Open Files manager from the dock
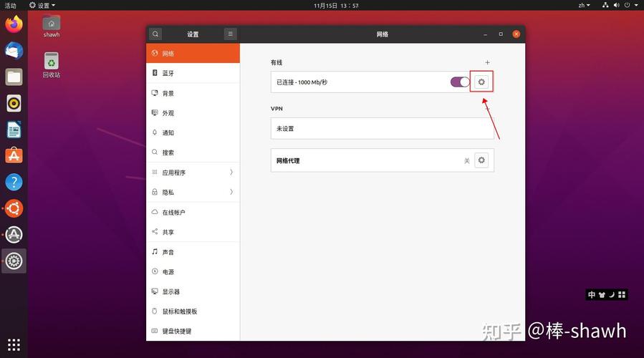Image resolution: width=644 pixels, height=358 pixels. pyautogui.click(x=14, y=77)
